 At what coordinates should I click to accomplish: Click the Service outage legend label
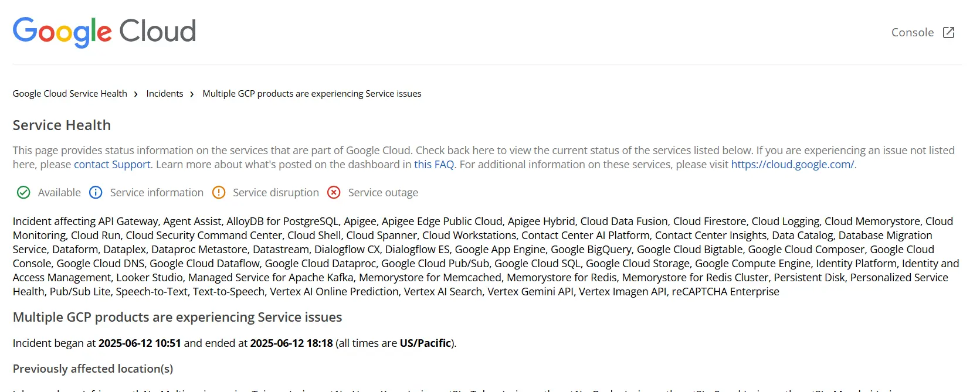(383, 193)
